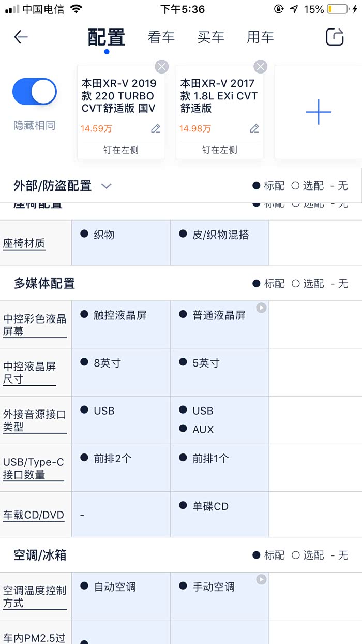362x644 pixels.
Task: Remove the XR-V 2019 car from comparison
Action: click(162, 66)
